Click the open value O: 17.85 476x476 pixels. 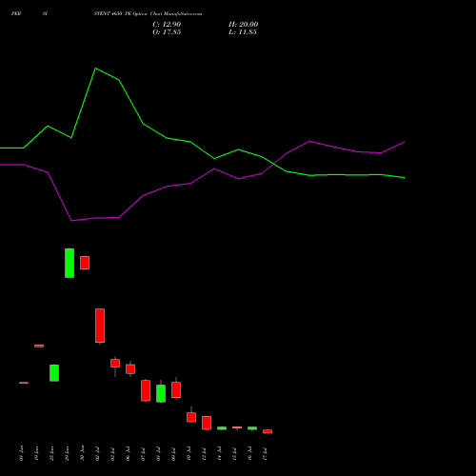tap(167, 32)
